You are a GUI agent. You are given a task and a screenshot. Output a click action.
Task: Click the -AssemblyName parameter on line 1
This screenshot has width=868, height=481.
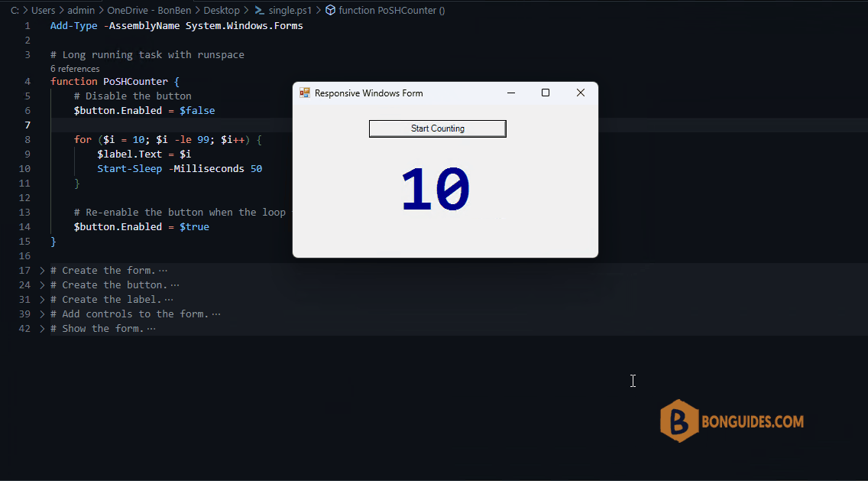tap(141, 25)
